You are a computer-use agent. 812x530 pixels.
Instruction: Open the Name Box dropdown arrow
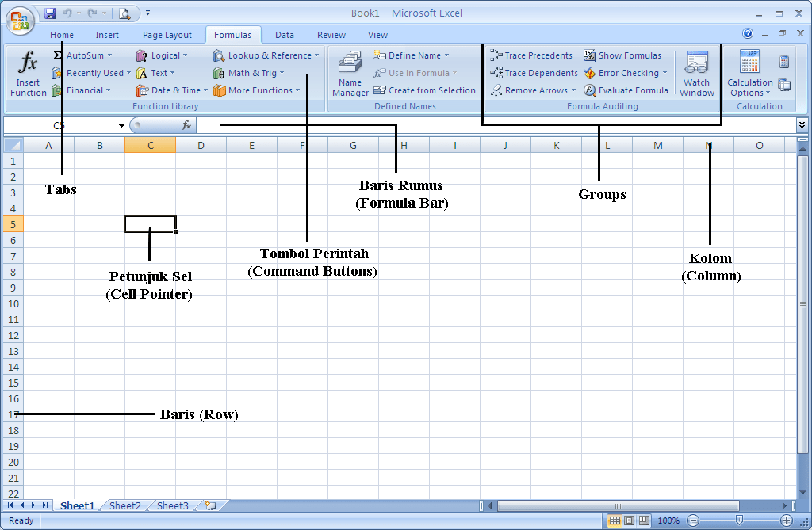(x=121, y=125)
